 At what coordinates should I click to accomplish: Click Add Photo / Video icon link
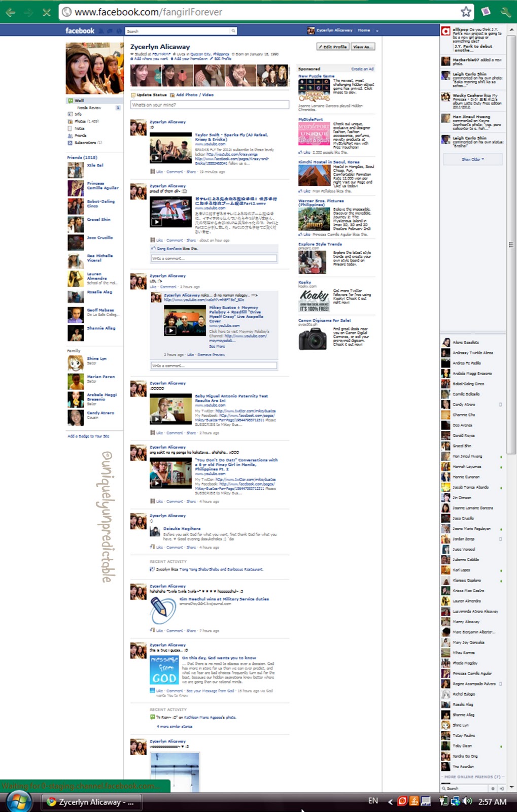pos(191,95)
